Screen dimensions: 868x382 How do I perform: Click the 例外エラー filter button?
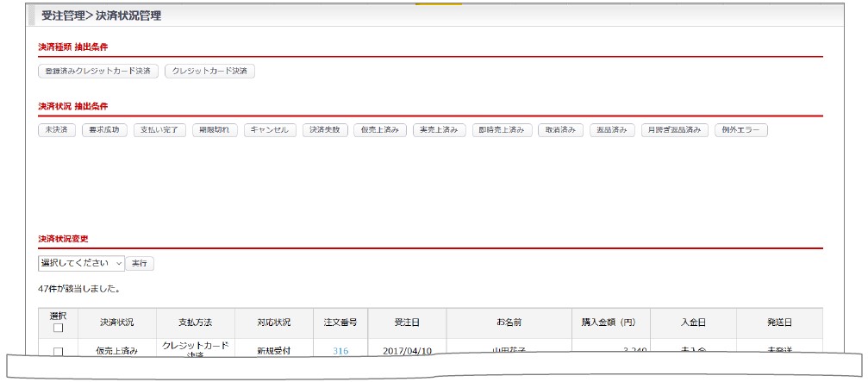click(740, 130)
